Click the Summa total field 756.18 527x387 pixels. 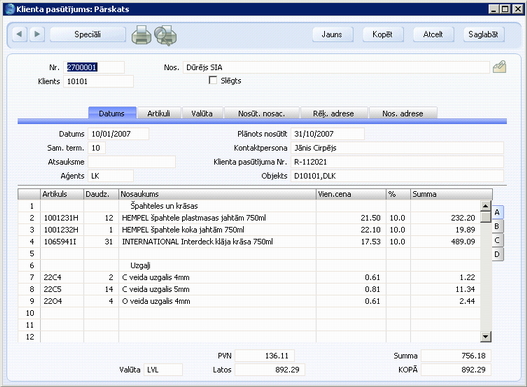tap(456, 356)
